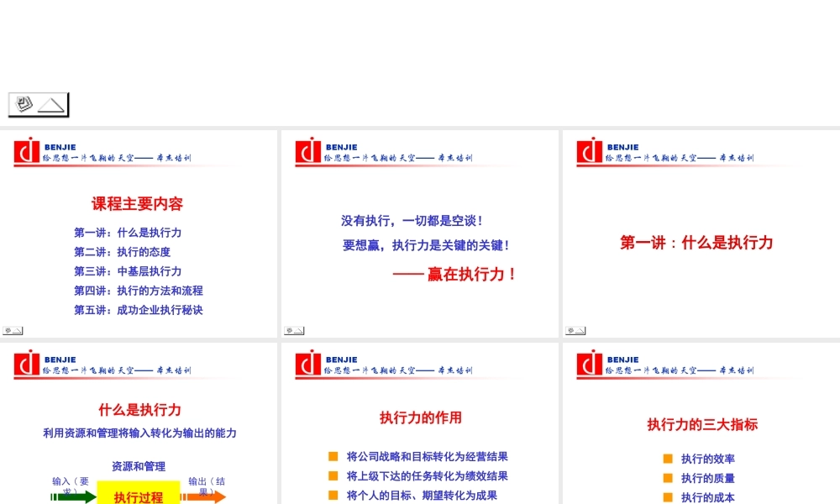
Task: Click red BENJIE logo on 执行力的作用 slide
Action: 308,363
